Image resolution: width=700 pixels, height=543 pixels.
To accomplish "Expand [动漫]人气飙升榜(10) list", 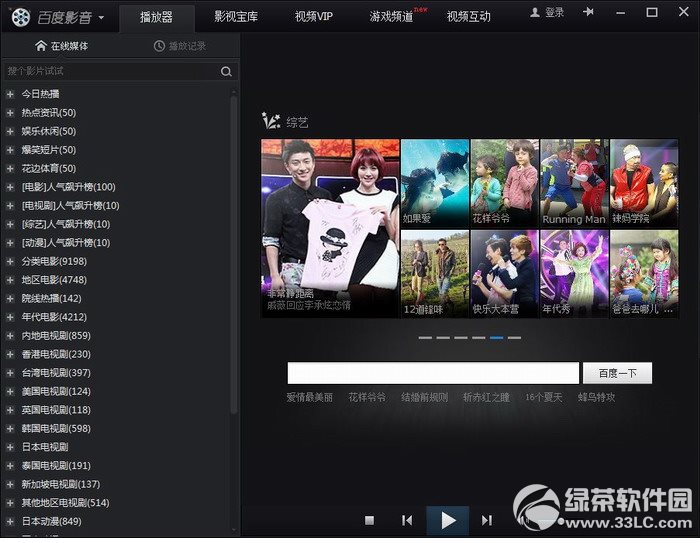I will [x=10, y=242].
